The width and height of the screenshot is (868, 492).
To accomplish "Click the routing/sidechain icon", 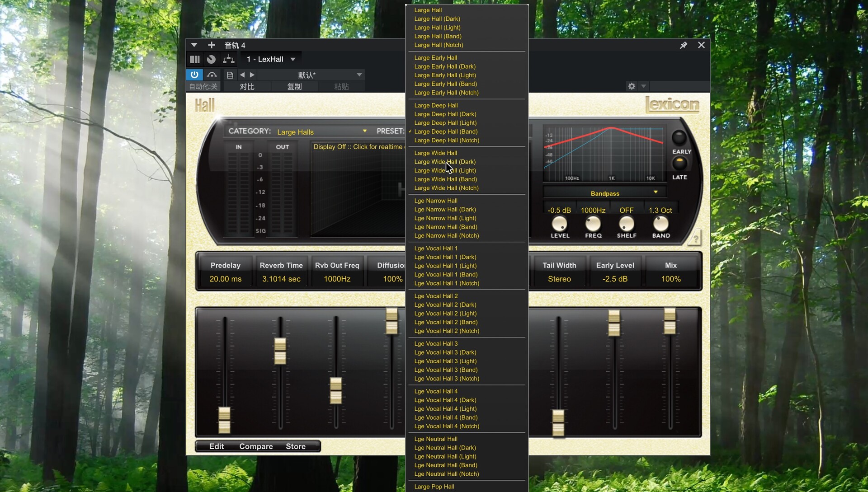I will click(x=229, y=59).
